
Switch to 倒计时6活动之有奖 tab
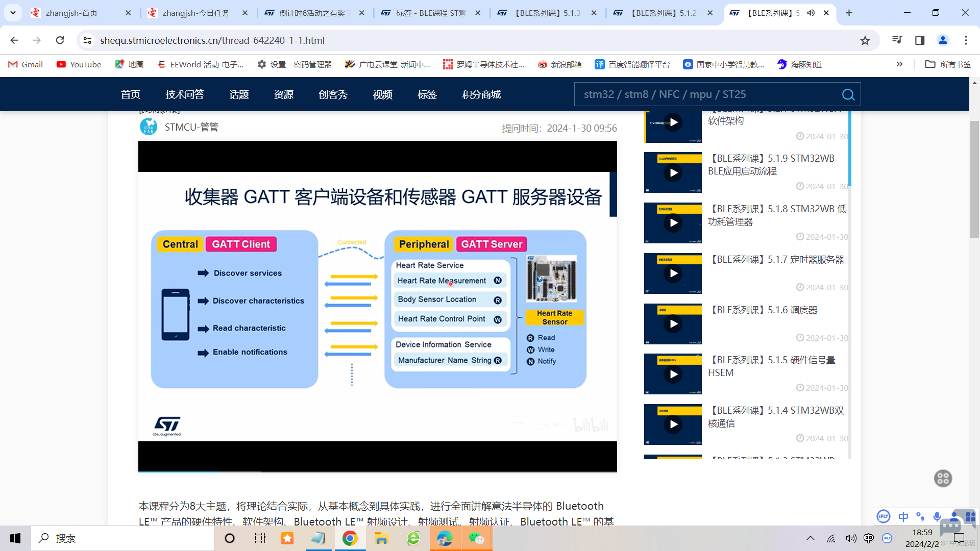point(314,13)
